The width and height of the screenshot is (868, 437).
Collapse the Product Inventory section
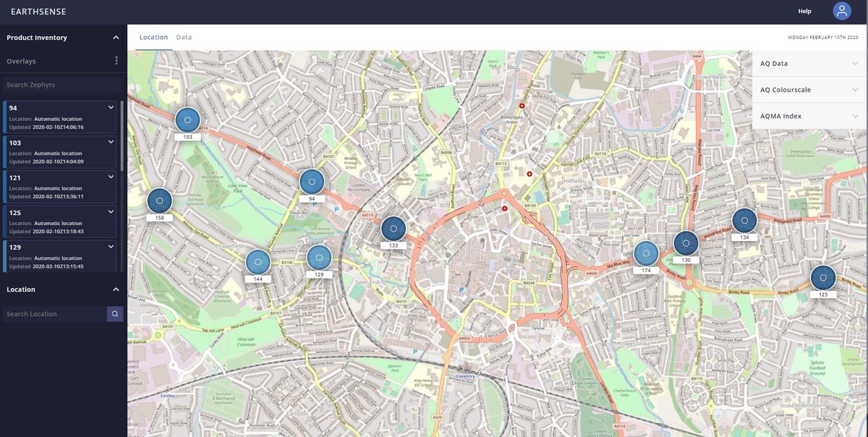[x=116, y=38]
